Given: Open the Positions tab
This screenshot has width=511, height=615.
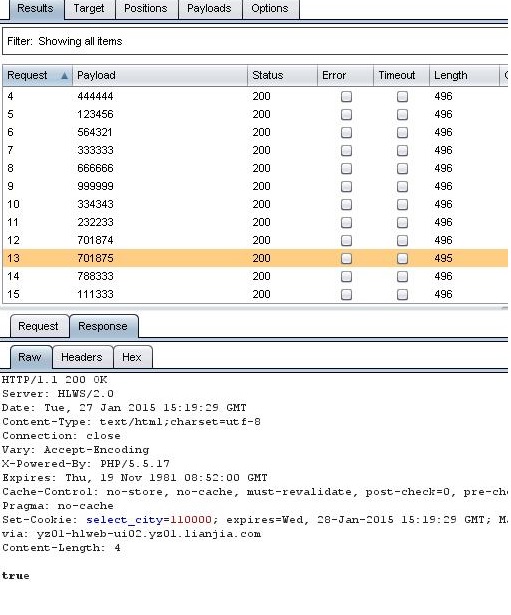Looking at the screenshot, I should click(146, 9).
